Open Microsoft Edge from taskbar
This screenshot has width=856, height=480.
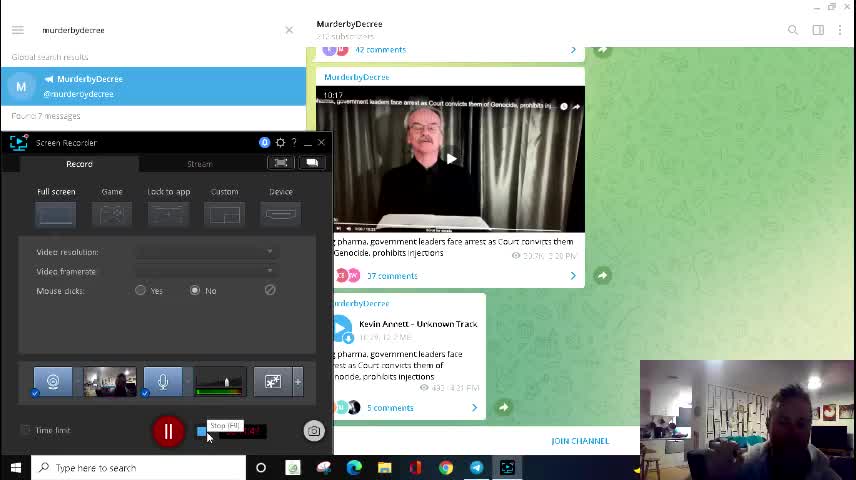click(354, 468)
